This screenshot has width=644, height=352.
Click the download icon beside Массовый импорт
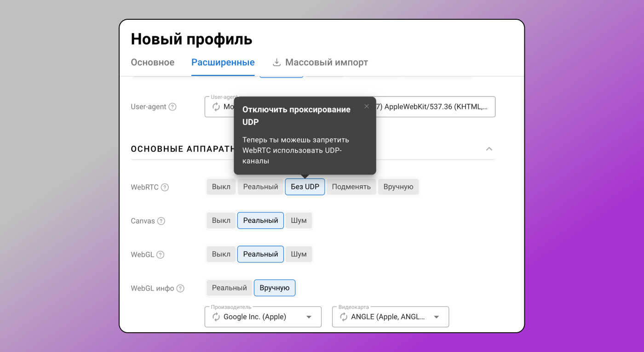click(276, 62)
